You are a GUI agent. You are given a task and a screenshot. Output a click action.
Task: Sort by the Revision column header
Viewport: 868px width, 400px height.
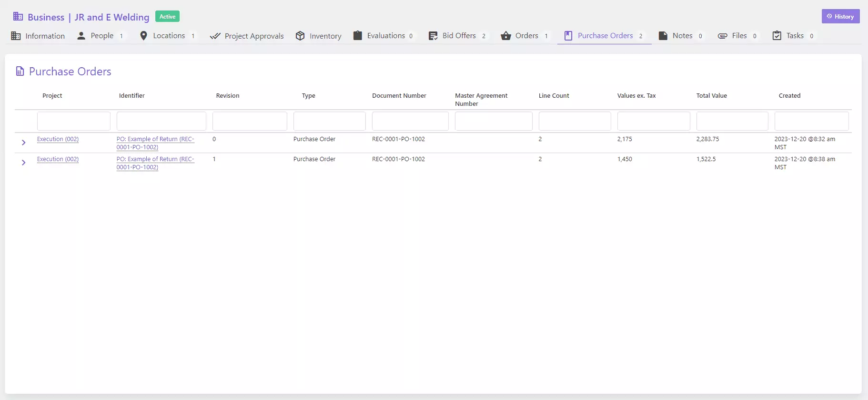(228, 96)
